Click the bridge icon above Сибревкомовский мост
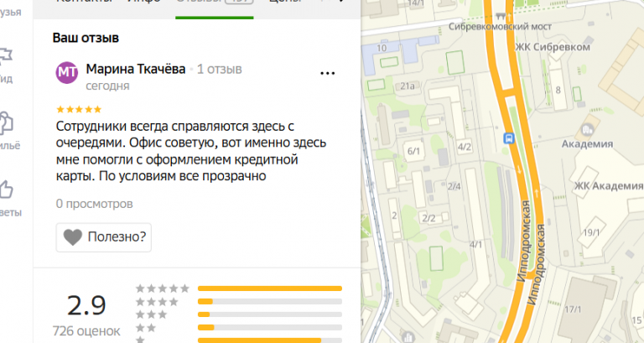This screenshot has width=644, height=343. (x=501, y=17)
